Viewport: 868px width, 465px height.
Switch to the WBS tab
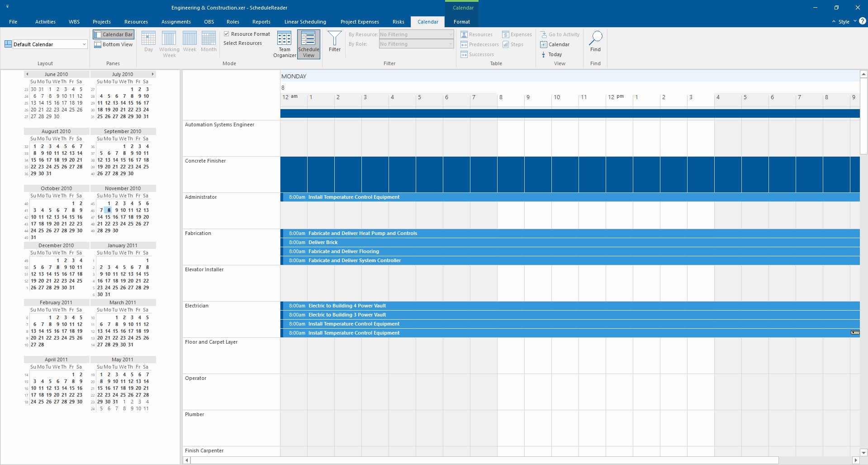click(x=74, y=22)
